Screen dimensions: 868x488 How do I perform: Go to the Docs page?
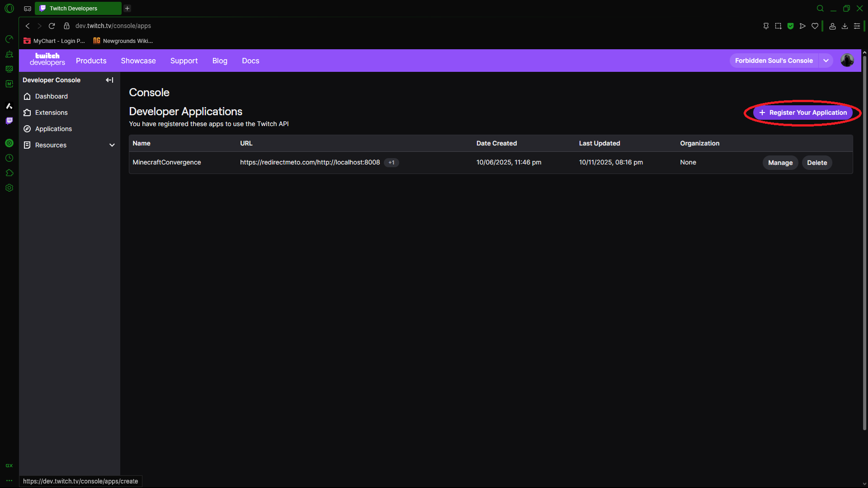250,61
